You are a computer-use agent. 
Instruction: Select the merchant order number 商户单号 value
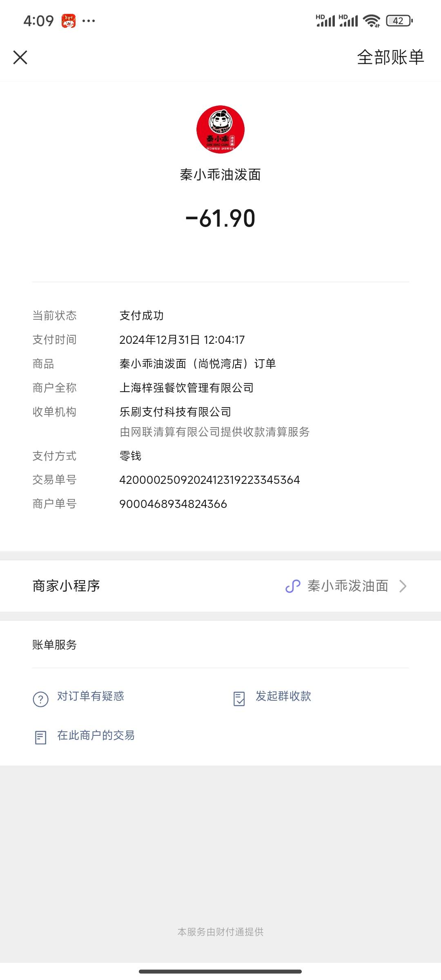[173, 504]
